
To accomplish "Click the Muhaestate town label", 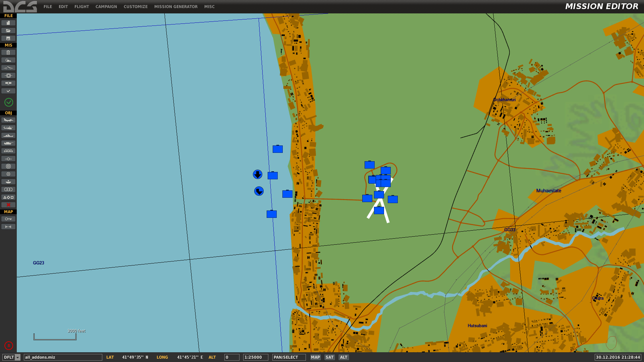I will click(549, 191).
